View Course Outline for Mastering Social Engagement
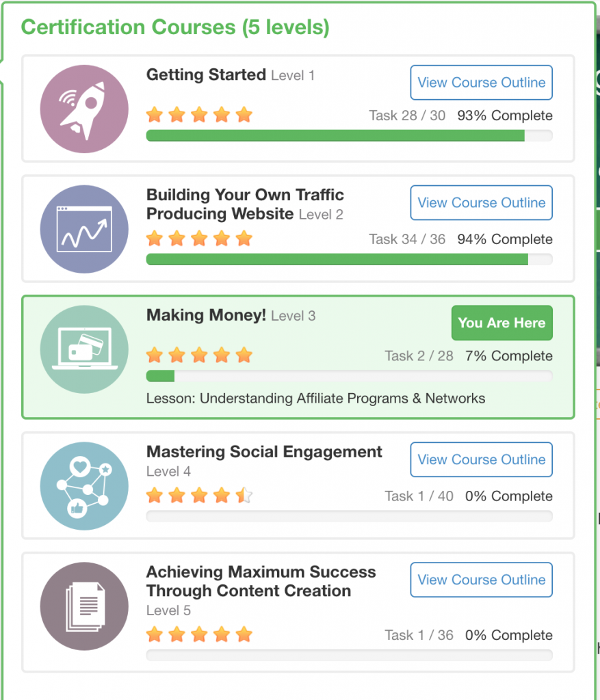Viewport: 600px width, 700px height. 481,460
